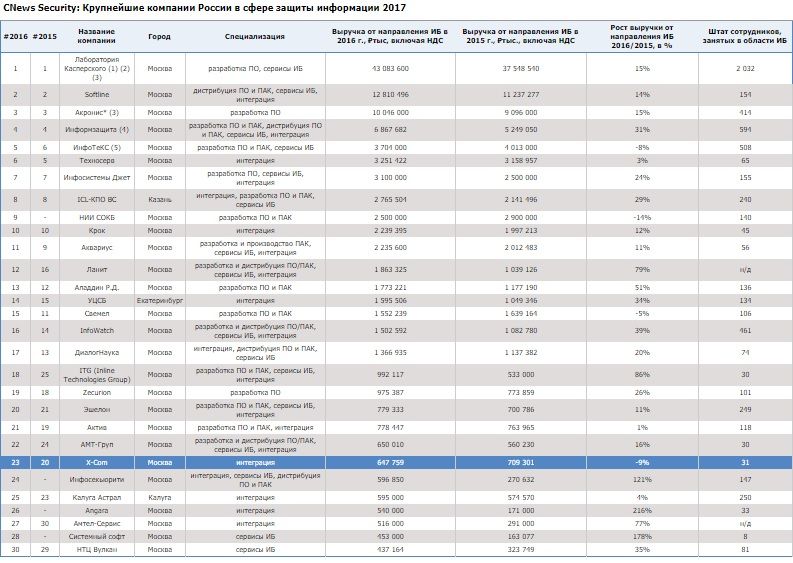Click growth value '121%' for Инфосекьюрити
The width and height of the screenshot is (793, 563).
[642, 480]
